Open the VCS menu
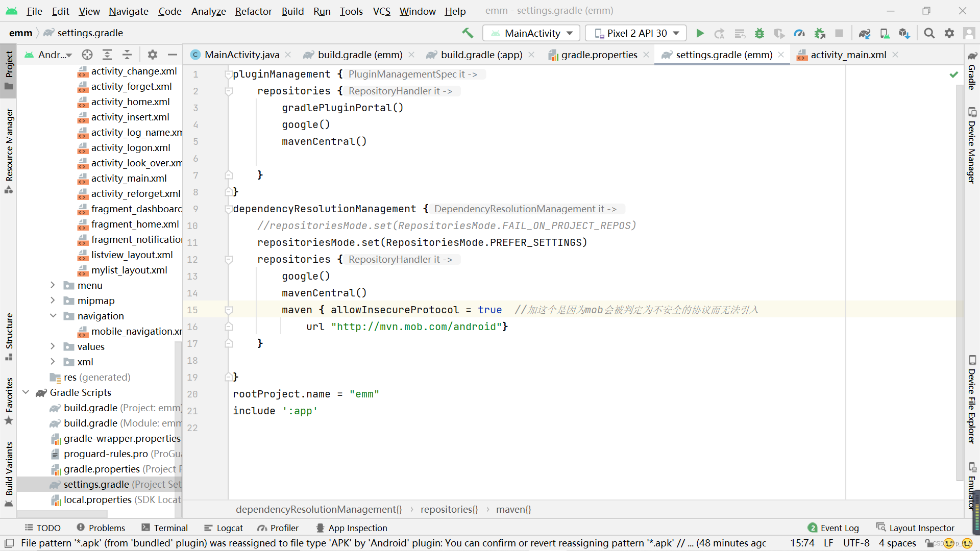The width and height of the screenshot is (980, 551). pyautogui.click(x=381, y=11)
